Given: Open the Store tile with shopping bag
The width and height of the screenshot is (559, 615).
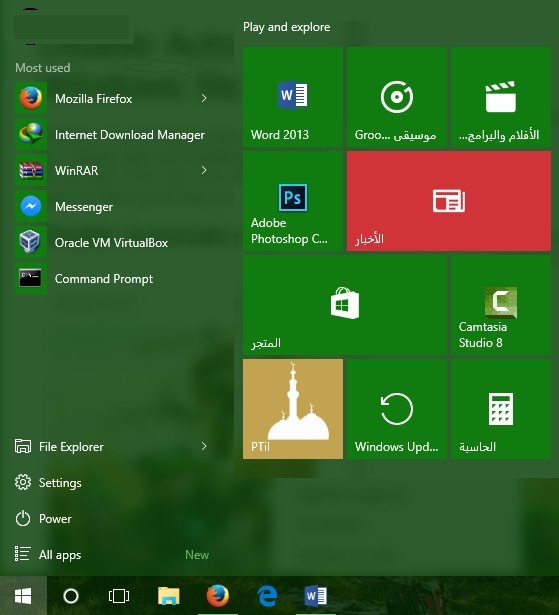Looking at the screenshot, I should pyautogui.click(x=345, y=305).
